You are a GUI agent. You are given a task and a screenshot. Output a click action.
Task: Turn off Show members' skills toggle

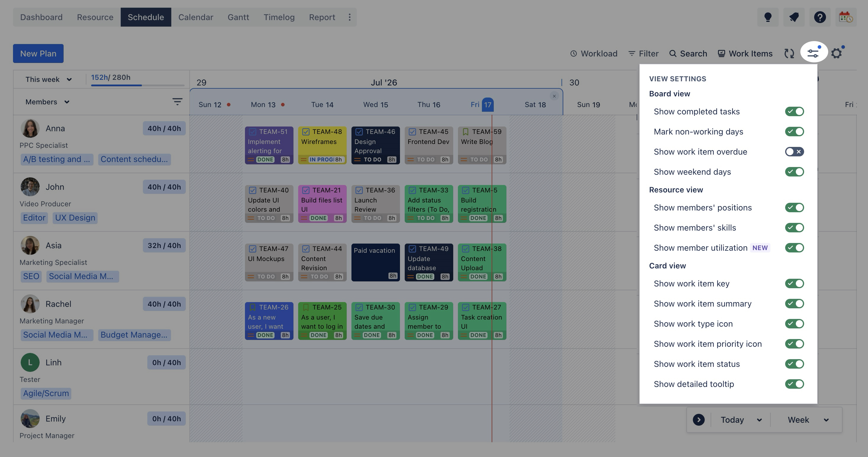pos(794,228)
